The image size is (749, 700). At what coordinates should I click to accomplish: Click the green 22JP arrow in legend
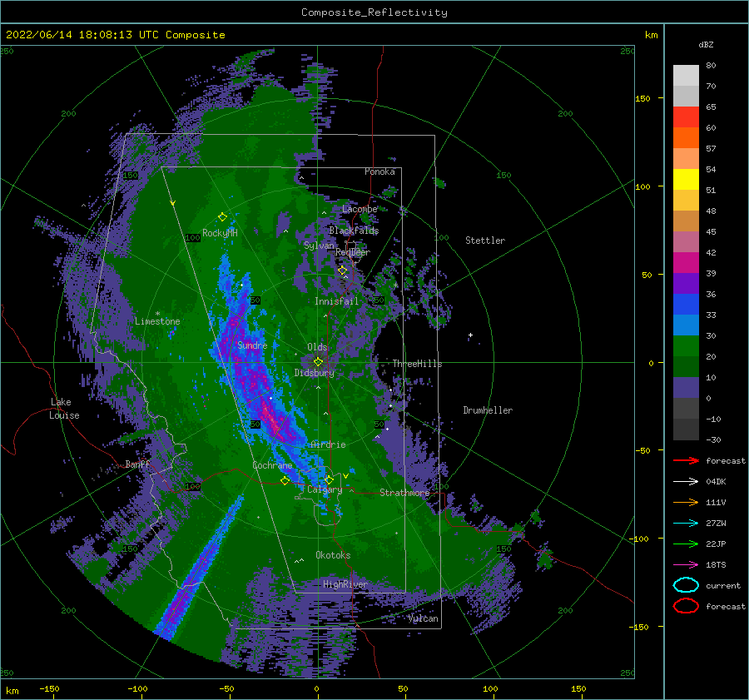pos(686,544)
